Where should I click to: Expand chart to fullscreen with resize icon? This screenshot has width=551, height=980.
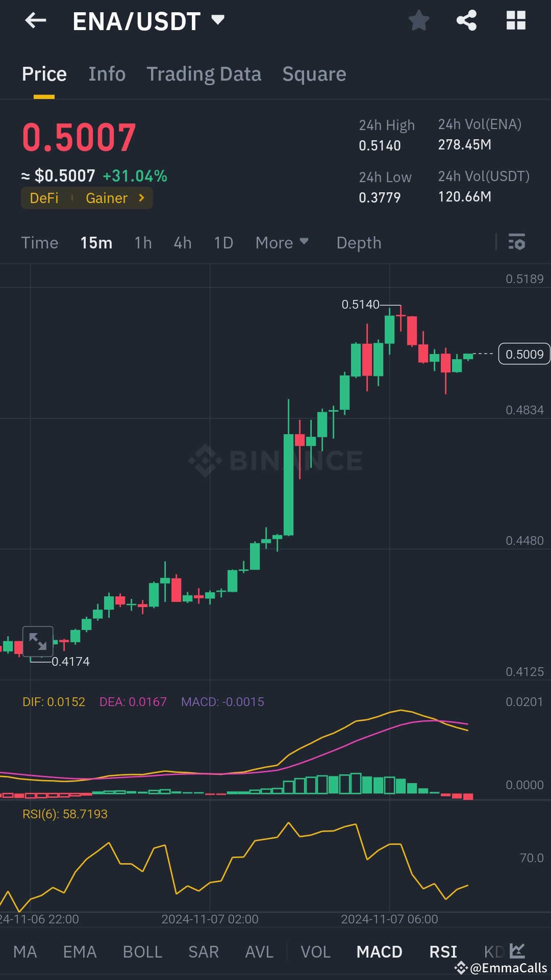pos(38,641)
